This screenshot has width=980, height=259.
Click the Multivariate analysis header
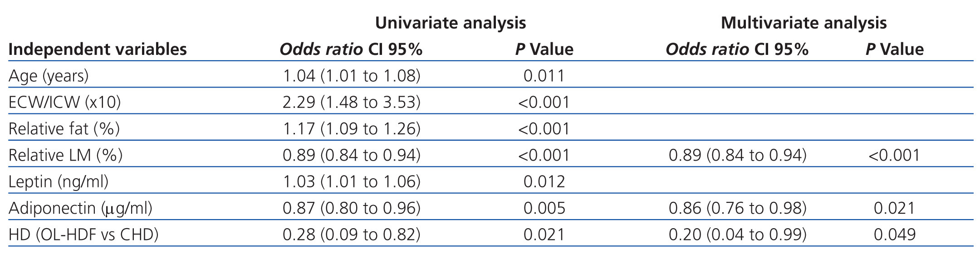(x=804, y=23)
